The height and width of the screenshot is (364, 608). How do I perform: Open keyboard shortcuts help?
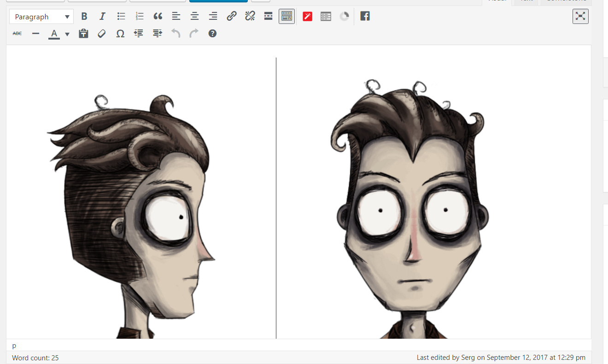tap(212, 34)
